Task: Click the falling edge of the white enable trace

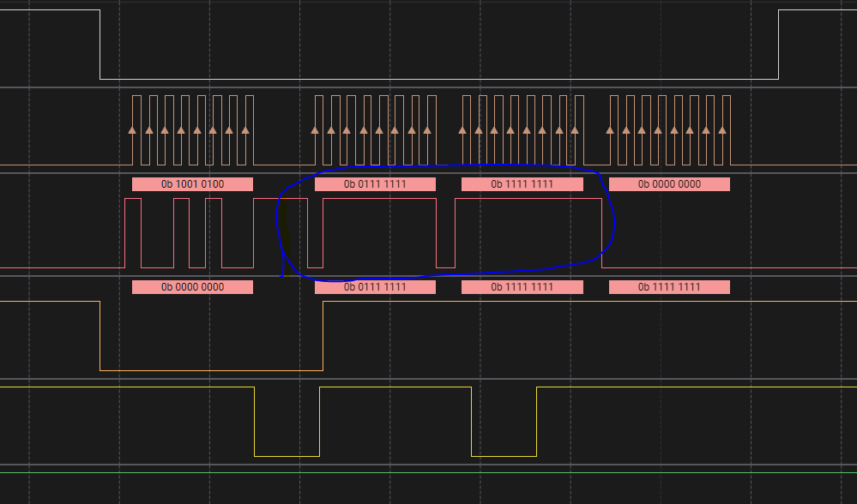Action: [100, 45]
